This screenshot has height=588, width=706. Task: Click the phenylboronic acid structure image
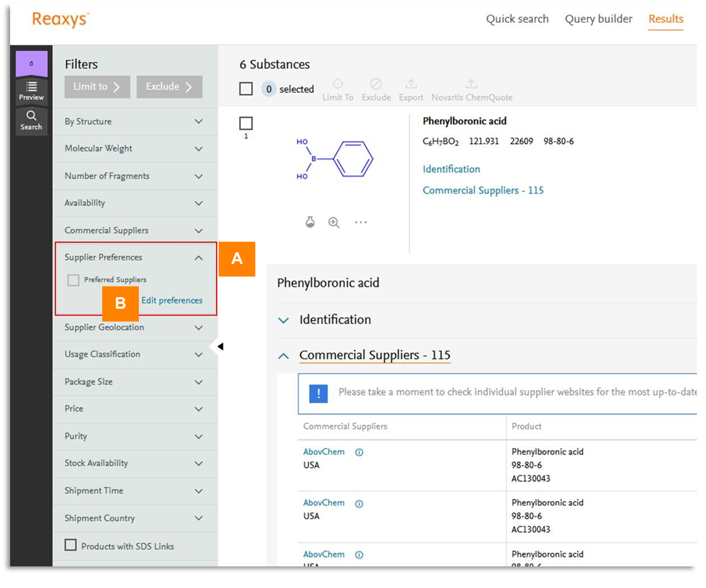click(335, 159)
